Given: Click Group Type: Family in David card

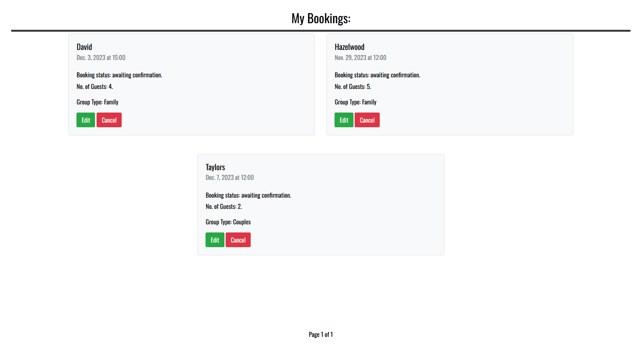Looking at the screenshot, I should coord(97,102).
